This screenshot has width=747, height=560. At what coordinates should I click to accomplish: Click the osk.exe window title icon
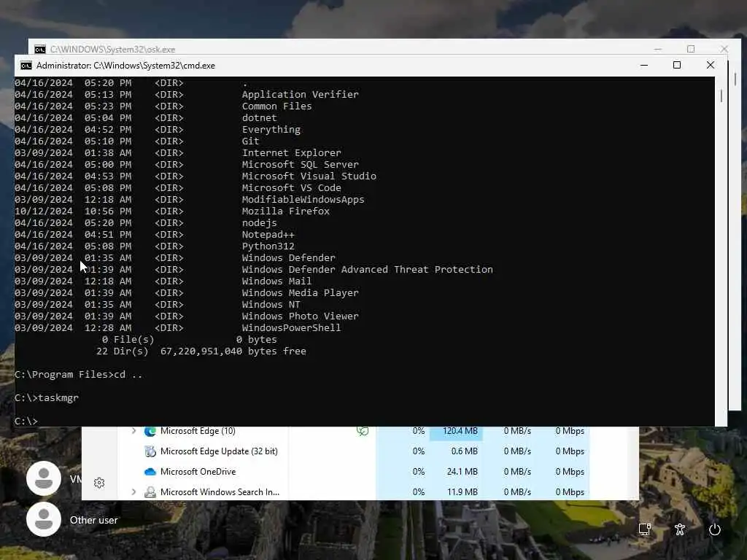tap(40, 50)
